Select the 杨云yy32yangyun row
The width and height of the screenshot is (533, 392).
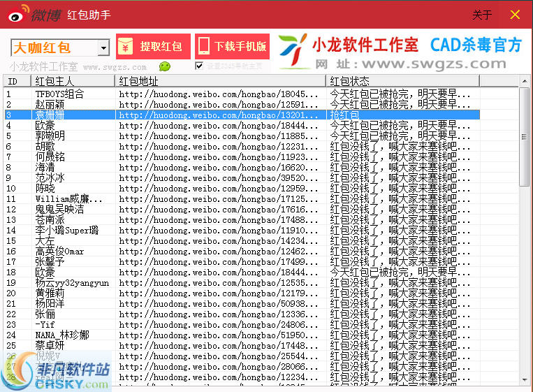(x=242, y=283)
